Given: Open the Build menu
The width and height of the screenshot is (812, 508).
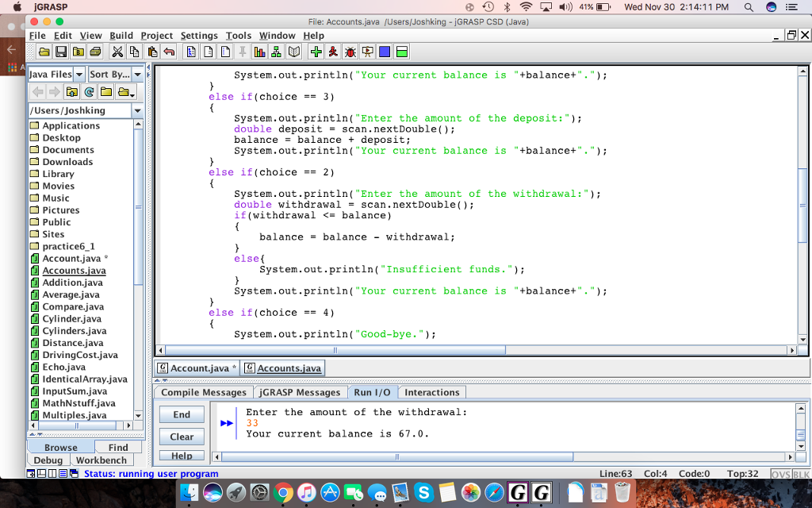Looking at the screenshot, I should click(121, 36).
